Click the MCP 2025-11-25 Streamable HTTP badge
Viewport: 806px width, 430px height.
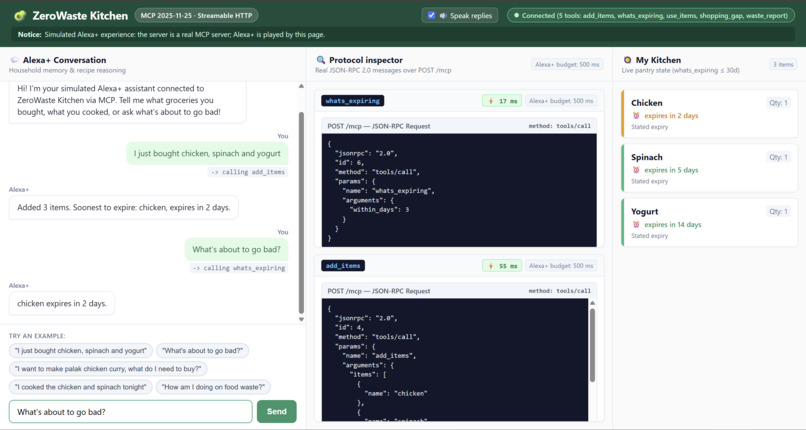click(x=196, y=15)
